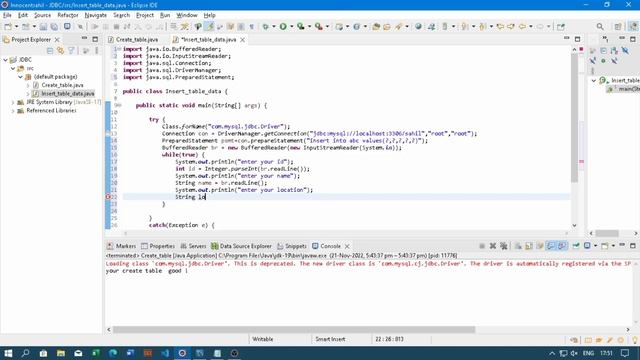
Task: Open the Refactor menu
Action: tap(68, 15)
